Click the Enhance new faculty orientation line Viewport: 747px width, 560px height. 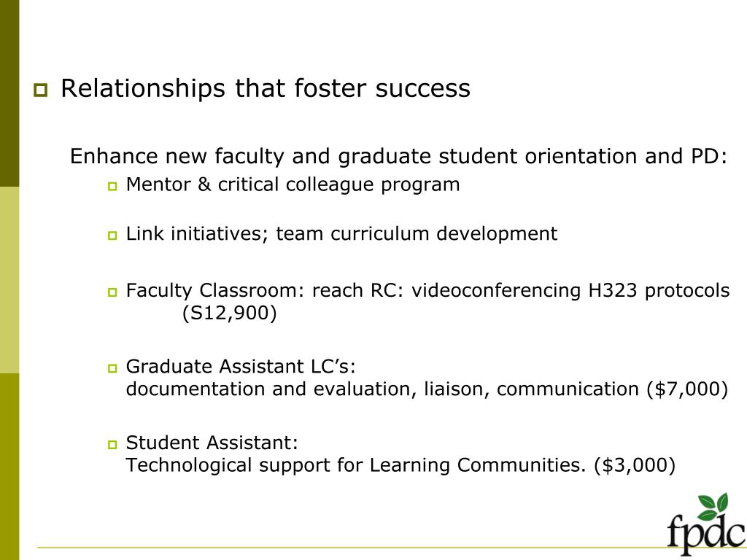pos(399,157)
